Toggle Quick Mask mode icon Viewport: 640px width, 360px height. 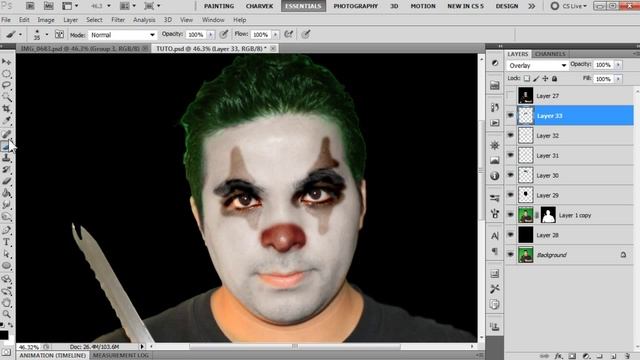click(6, 352)
